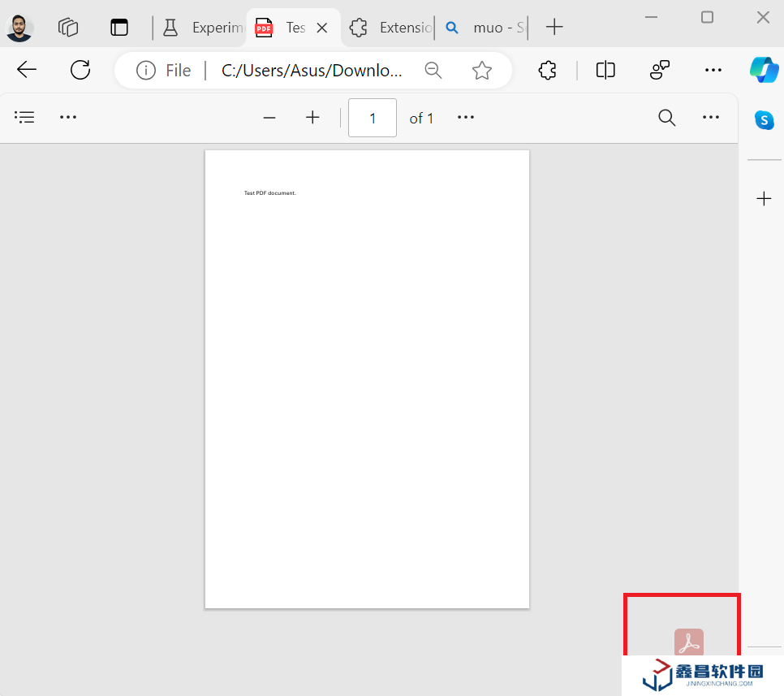Open the browser profile avatar

(x=19, y=28)
